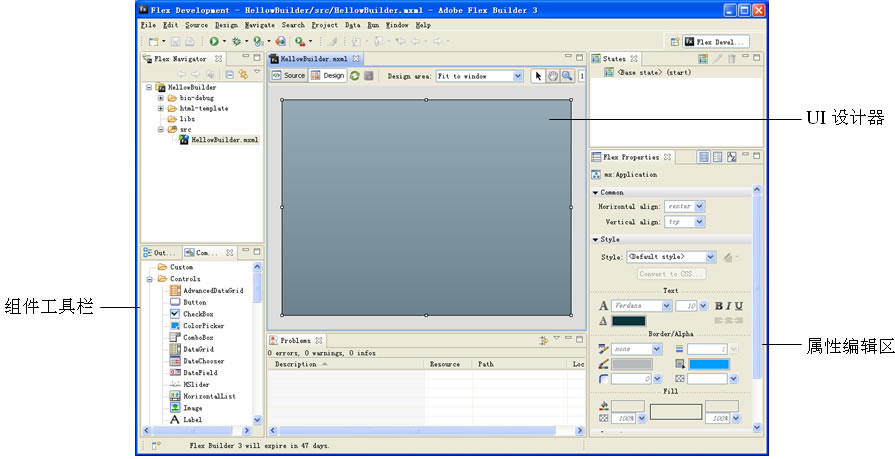Toggle Underline text style
Viewport: 895px width, 459px height.
coord(739,306)
